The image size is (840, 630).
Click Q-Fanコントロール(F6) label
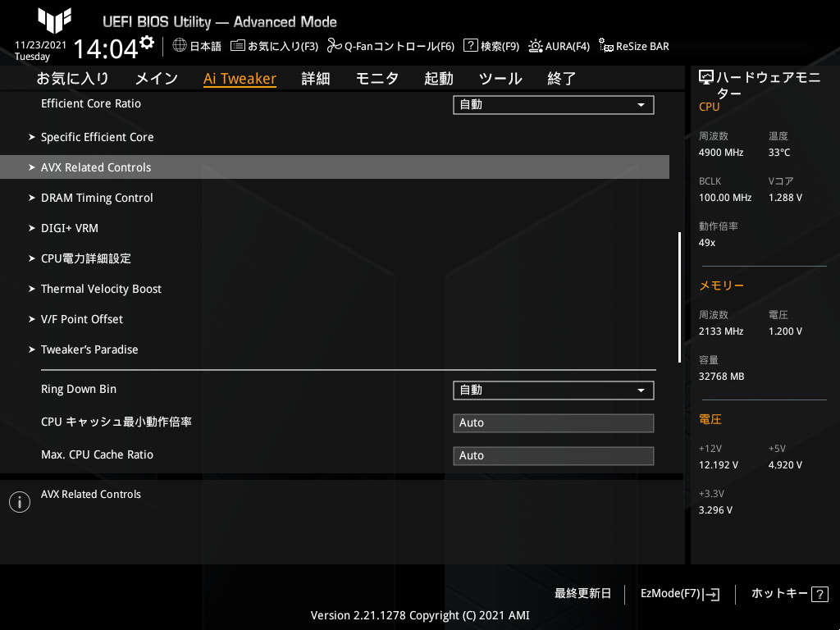(x=399, y=46)
